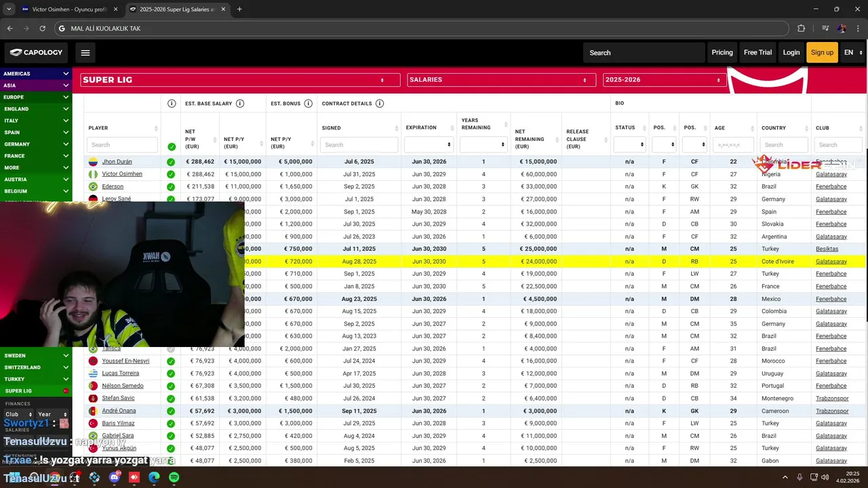Toggle verified check for Lucas Torreira
The height and width of the screenshot is (488, 868).
point(171,373)
